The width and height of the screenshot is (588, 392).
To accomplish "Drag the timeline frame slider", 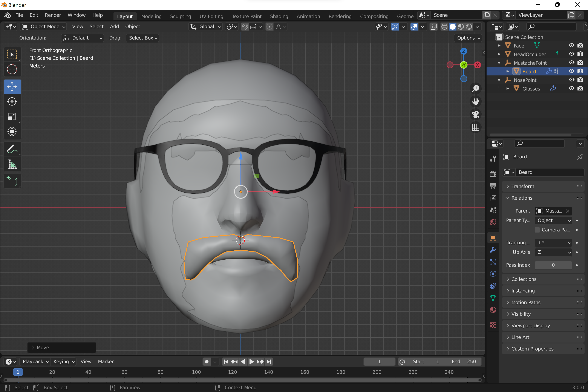I will tap(17, 372).
